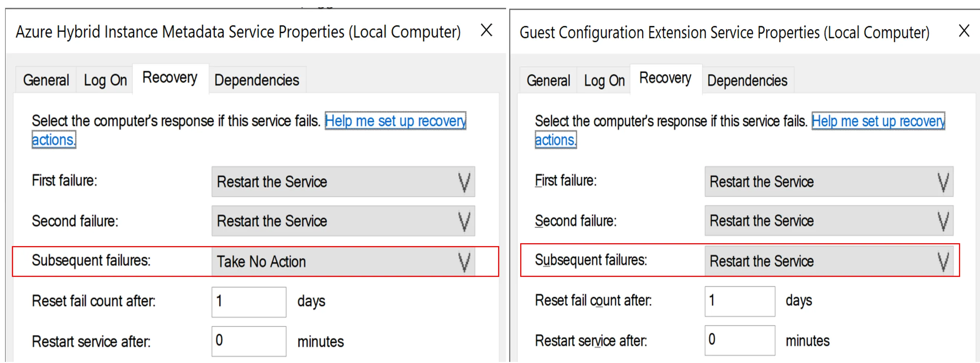Screen dimensions: 980x363
Task: Click Reset fail count days field in Azure Hybrid dialog
Action: pyautogui.click(x=249, y=302)
